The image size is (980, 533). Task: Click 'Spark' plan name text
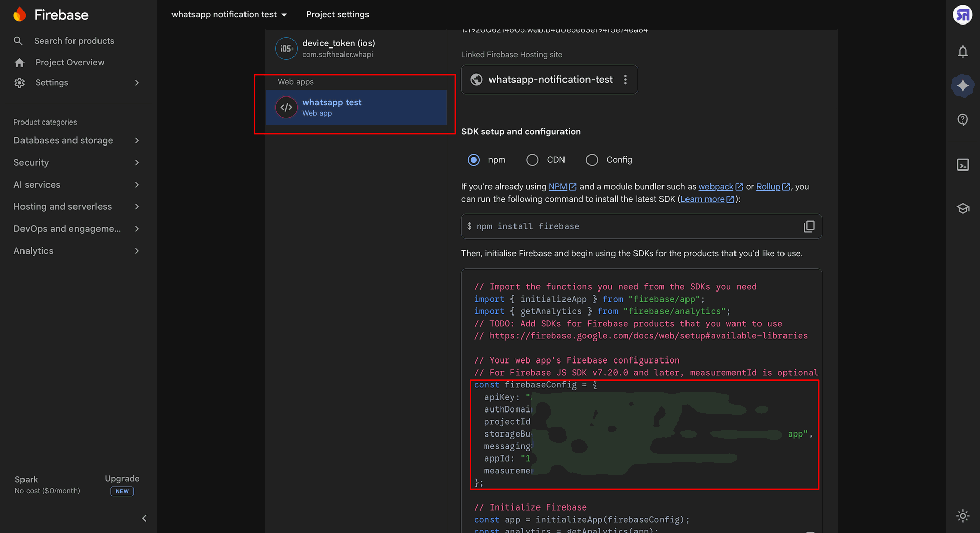click(26, 480)
